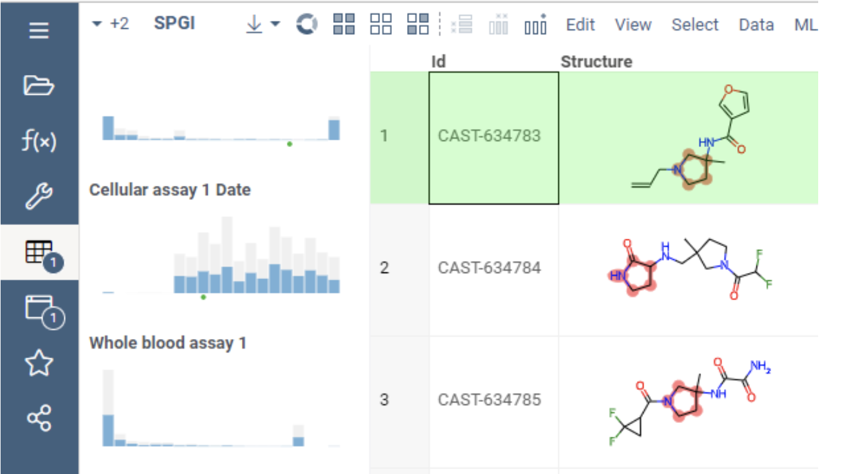Select the table view icon with badge

pyautogui.click(x=39, y=252)
